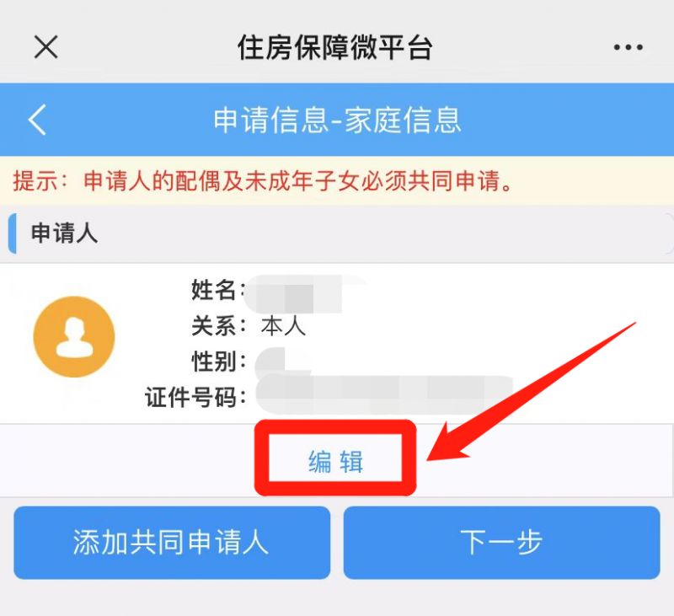Click the 申请信息-家庭信息 page title
674x616 pixels.
click(x=338, y=120)
